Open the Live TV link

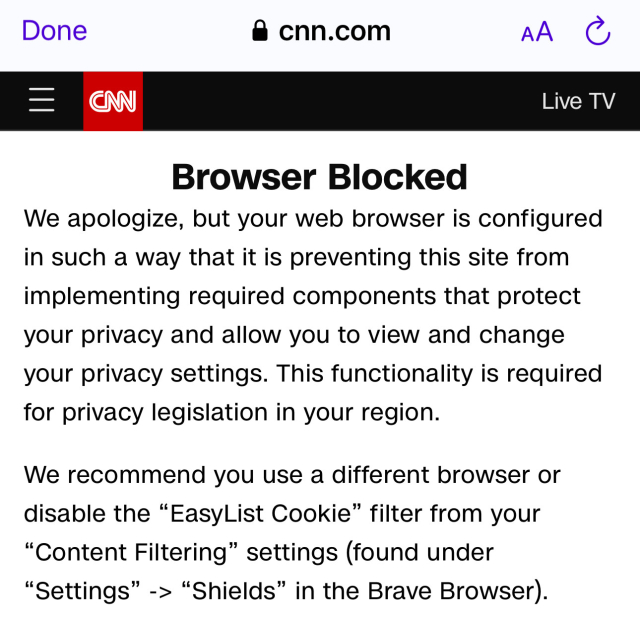pos(578,101)
